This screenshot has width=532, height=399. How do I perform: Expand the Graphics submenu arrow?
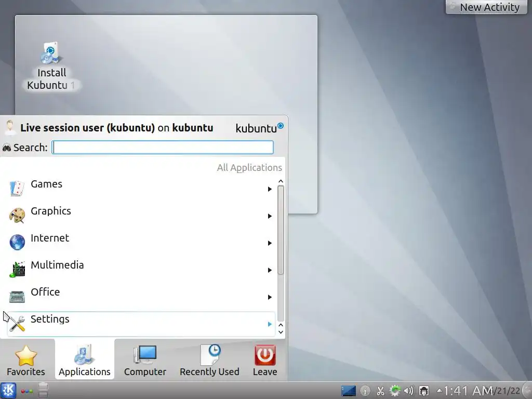click(x=270, y=216)
